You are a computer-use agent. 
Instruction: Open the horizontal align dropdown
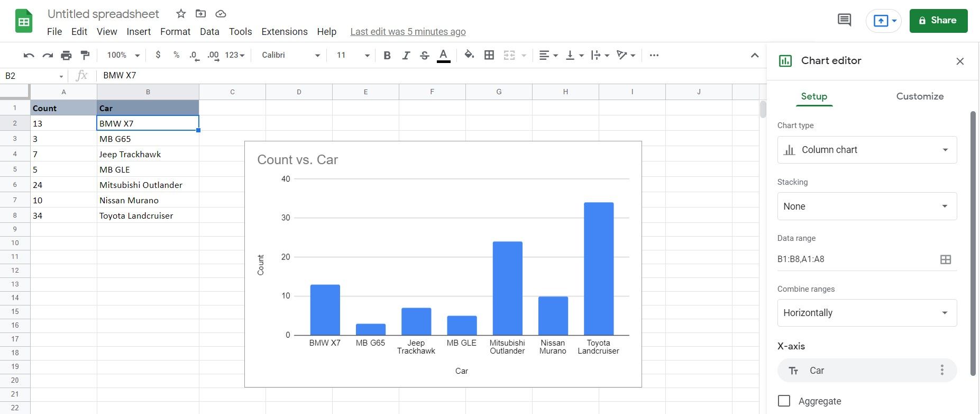click(x=548, y=55)
